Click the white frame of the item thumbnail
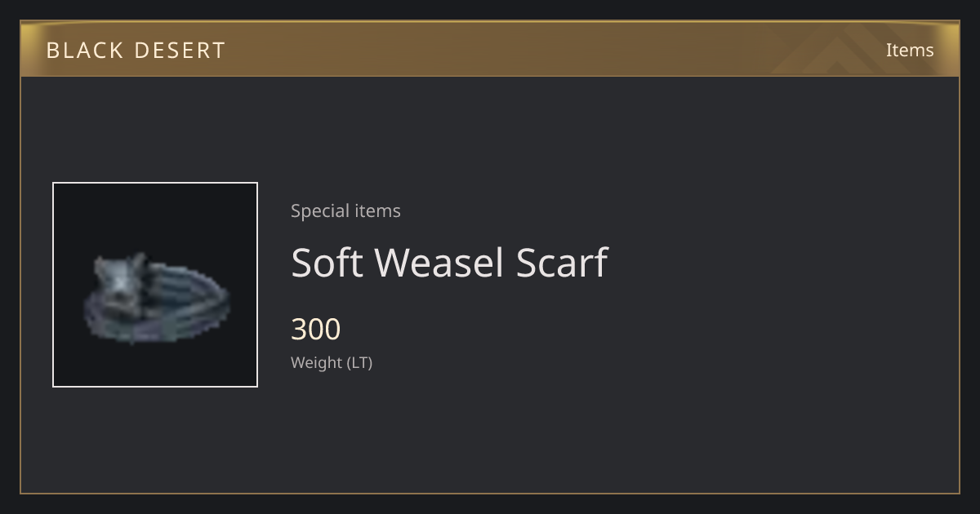 coord(155,184)
